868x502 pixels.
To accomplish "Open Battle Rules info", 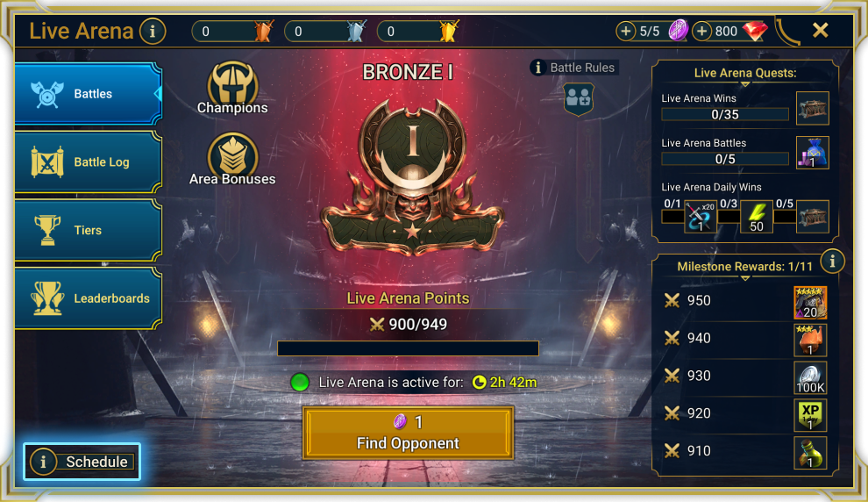I will [574, 68].
